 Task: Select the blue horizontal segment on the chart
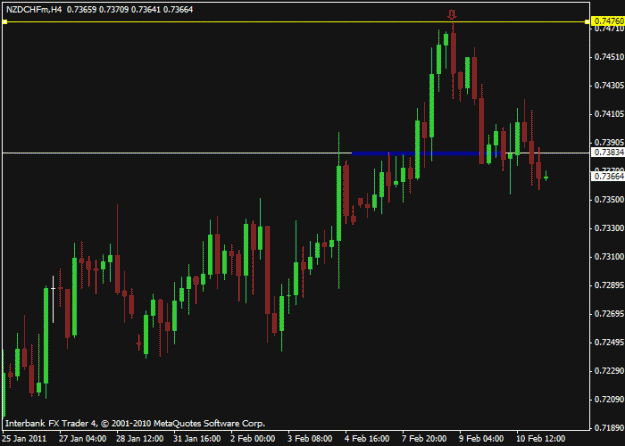[426, 153]
